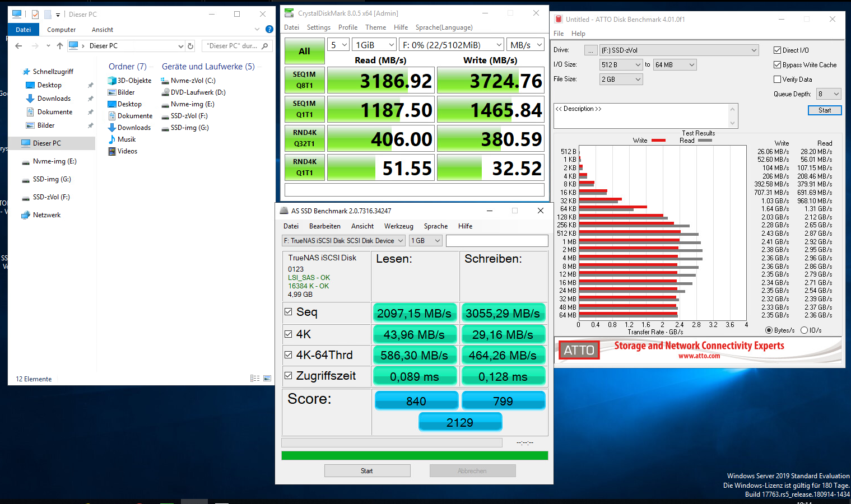851x504 pixels.
Task: Click Start button in ATTO
Action: 825,110
